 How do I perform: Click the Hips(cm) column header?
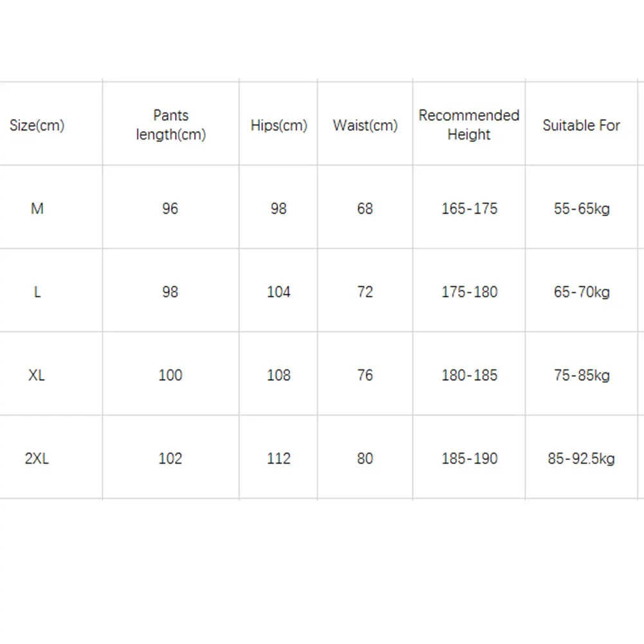[x=279, y=125]
